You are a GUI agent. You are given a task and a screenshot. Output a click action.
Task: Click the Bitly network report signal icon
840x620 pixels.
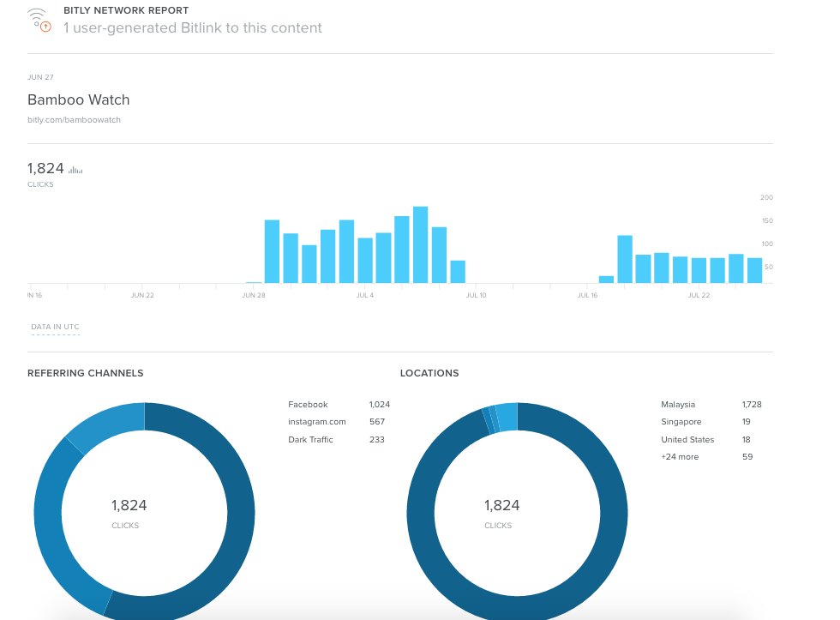[x=39, y=21]
